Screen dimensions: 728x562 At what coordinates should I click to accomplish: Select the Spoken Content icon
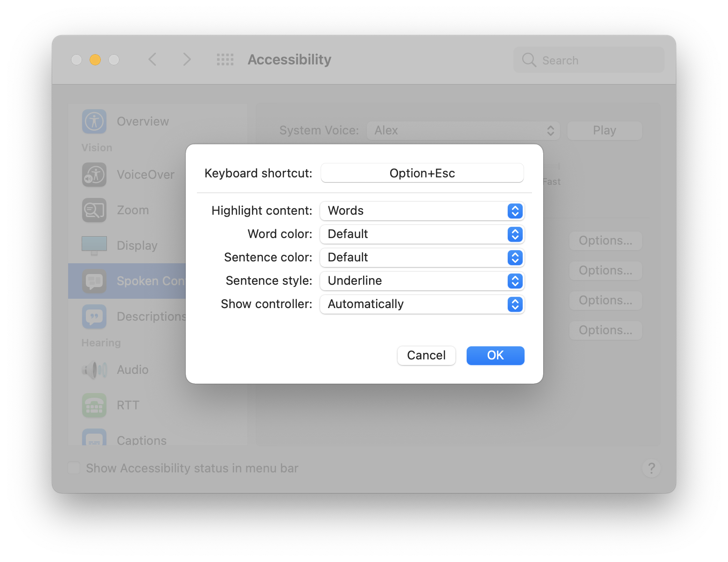pyautogui.click(x=94, y=281)
